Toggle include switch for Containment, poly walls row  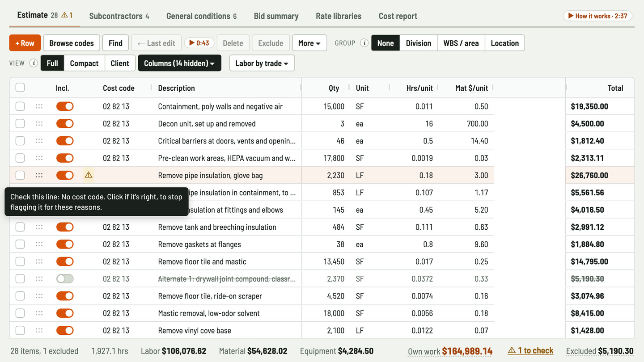coord(65,106)
